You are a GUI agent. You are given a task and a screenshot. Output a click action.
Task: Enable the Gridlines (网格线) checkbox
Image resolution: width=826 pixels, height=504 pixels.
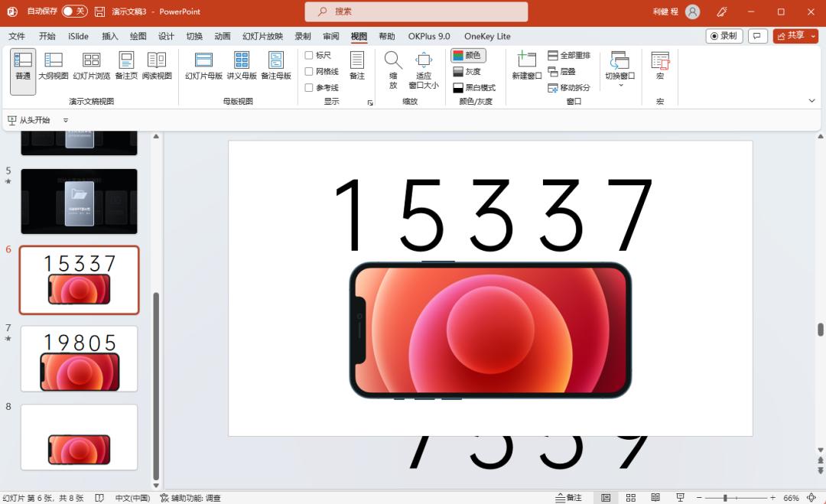pyautogui.click(x=309, y=71)
